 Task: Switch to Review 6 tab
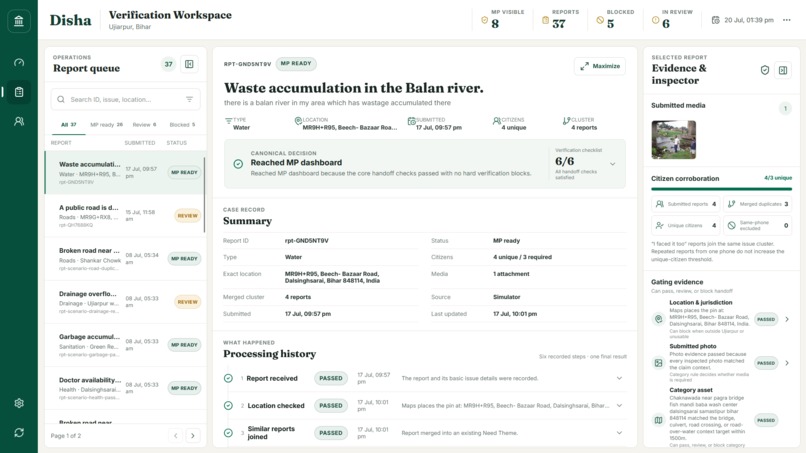pos(144,125)
